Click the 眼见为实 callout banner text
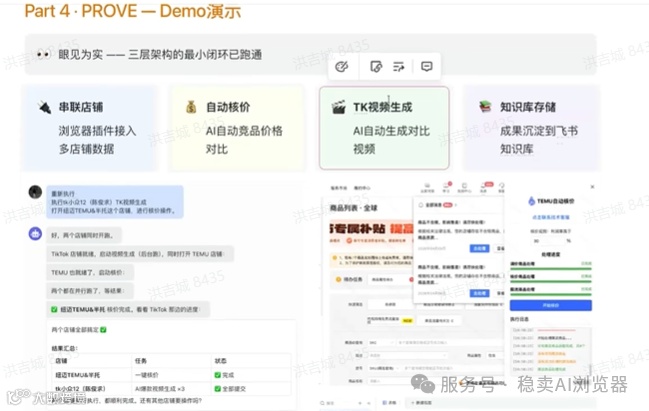 tap(160, 55)
